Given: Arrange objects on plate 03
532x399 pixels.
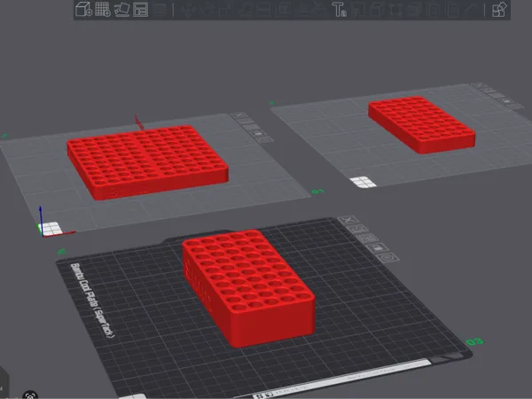Looking at the screenshot, I should tap(368, 238).
